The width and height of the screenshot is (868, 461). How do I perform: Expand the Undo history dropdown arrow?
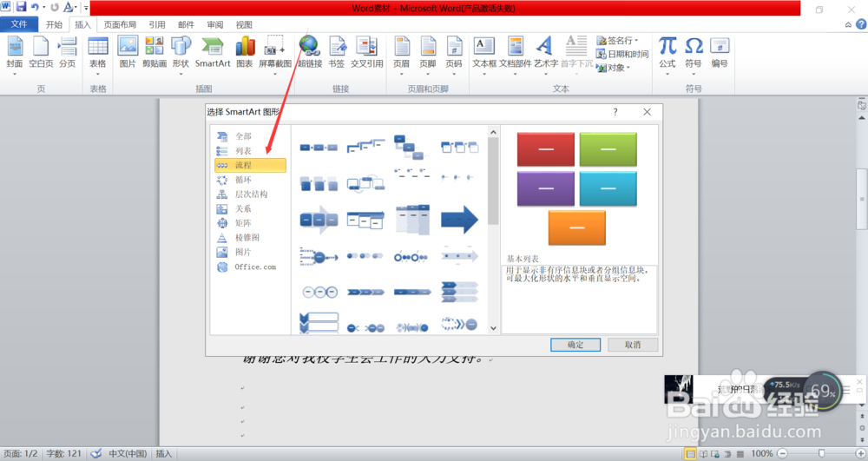tap(43, 7)
